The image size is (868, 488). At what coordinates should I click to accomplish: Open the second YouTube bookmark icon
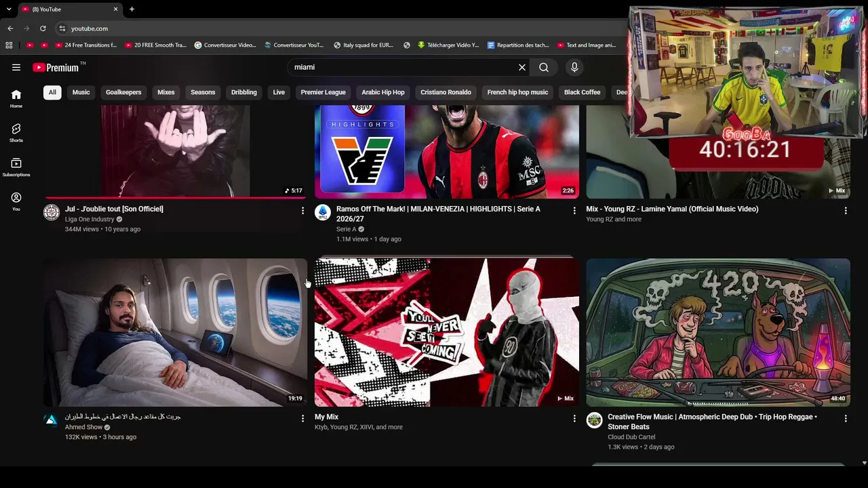44,45
